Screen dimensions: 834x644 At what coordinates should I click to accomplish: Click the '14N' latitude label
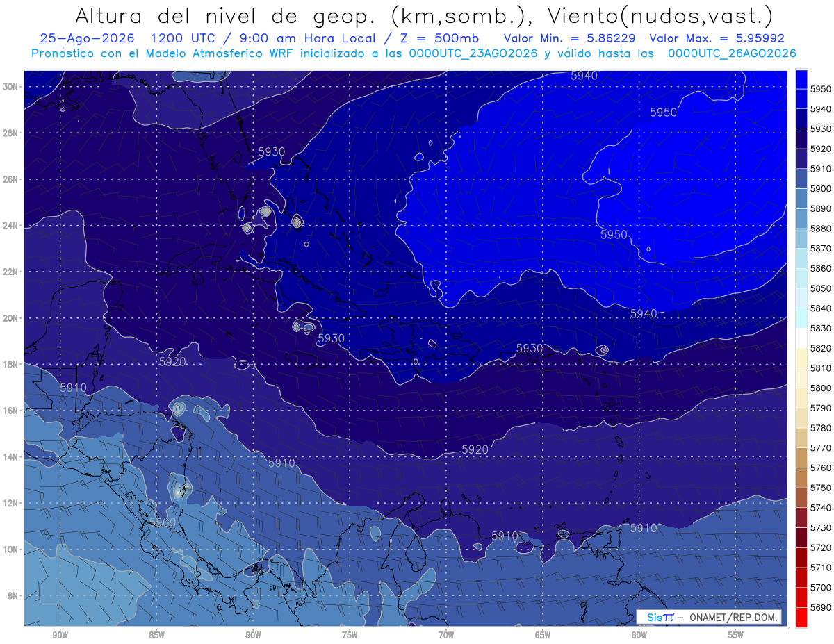point(12,456)
